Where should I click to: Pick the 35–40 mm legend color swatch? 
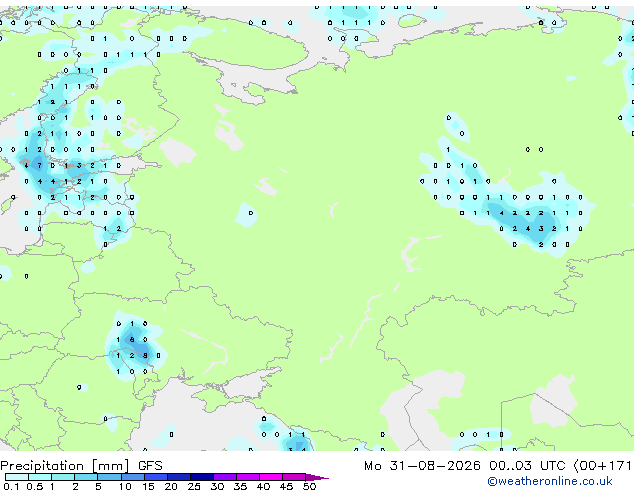[x=248, y=477]
